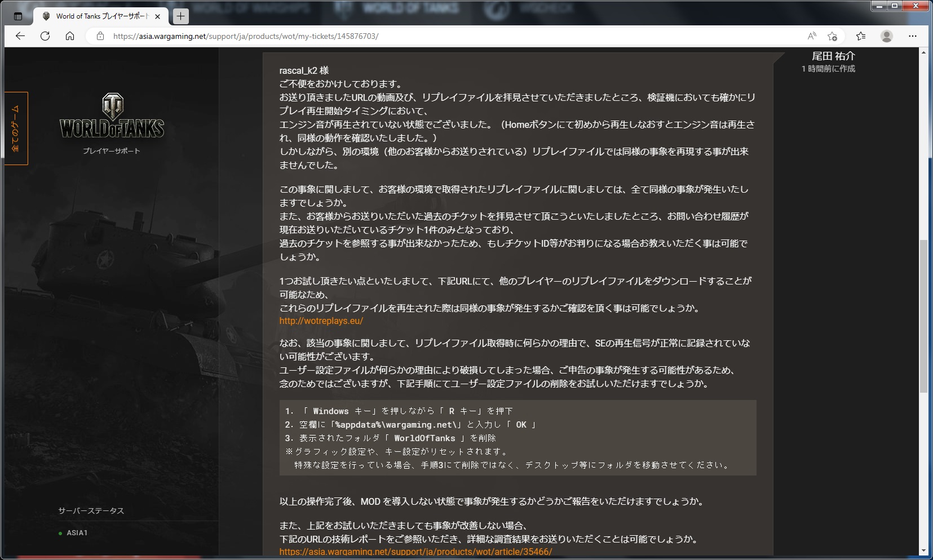Click the WorldOfTanks folder deletion step

click(390, 438)
